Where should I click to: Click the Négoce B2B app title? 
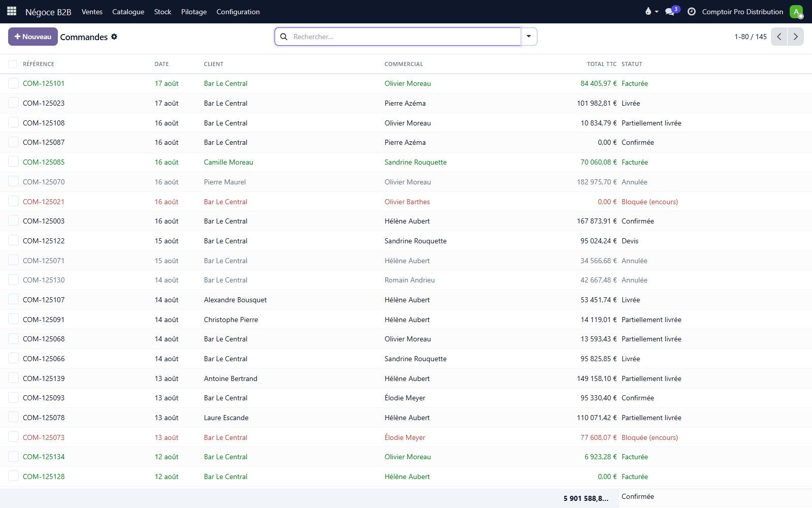[x=48, y=12]
